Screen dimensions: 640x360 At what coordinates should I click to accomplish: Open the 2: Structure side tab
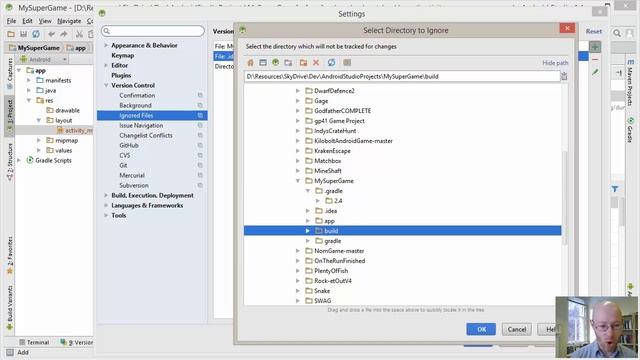point(9,161)
